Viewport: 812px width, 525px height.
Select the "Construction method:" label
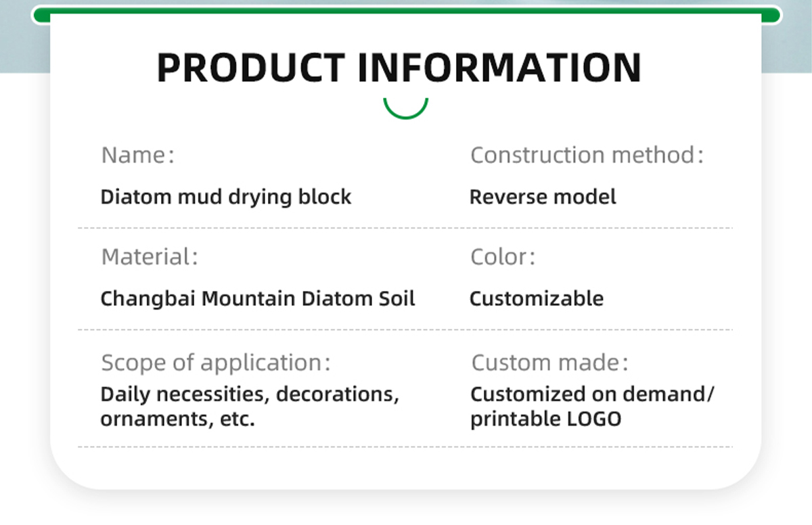click(x=587, y=155)
